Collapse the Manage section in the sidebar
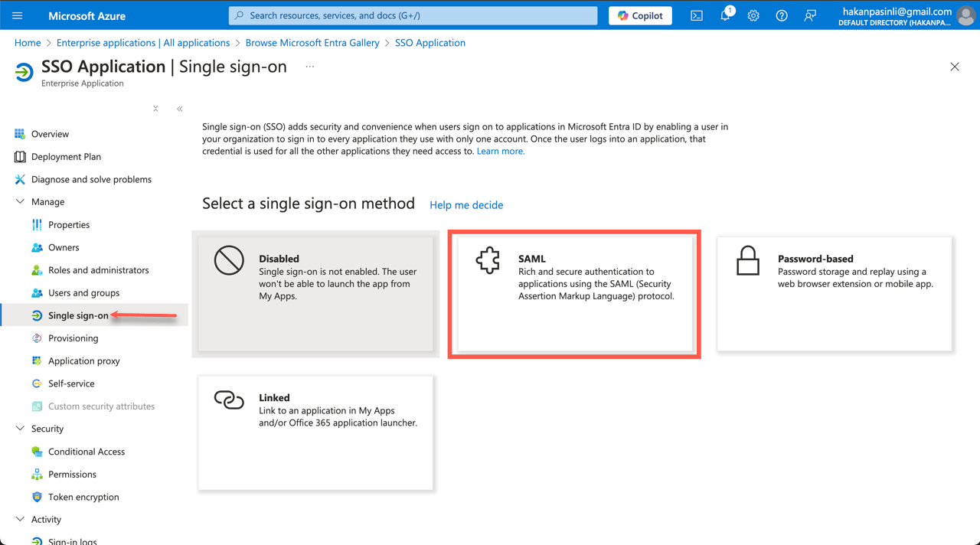 20,201
